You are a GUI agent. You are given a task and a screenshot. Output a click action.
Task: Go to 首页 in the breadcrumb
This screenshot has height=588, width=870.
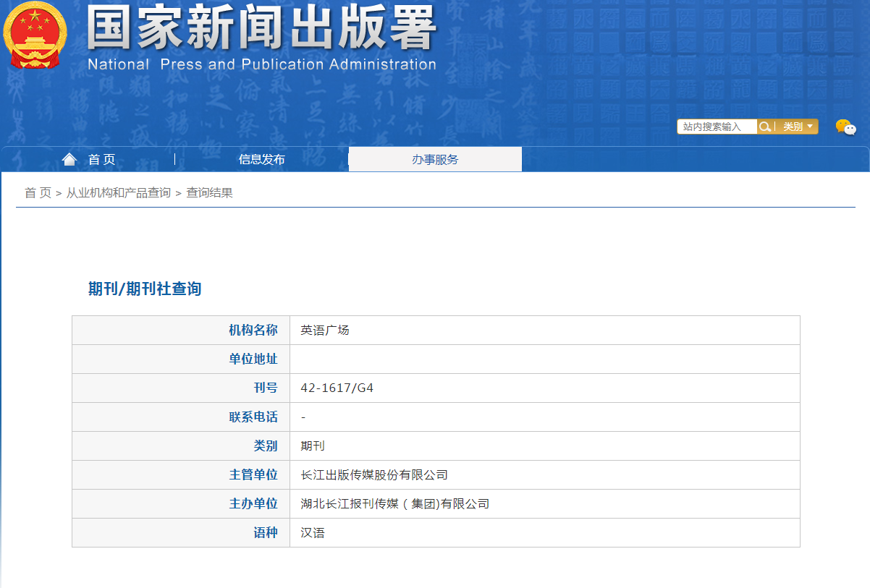tap(38, 193)
